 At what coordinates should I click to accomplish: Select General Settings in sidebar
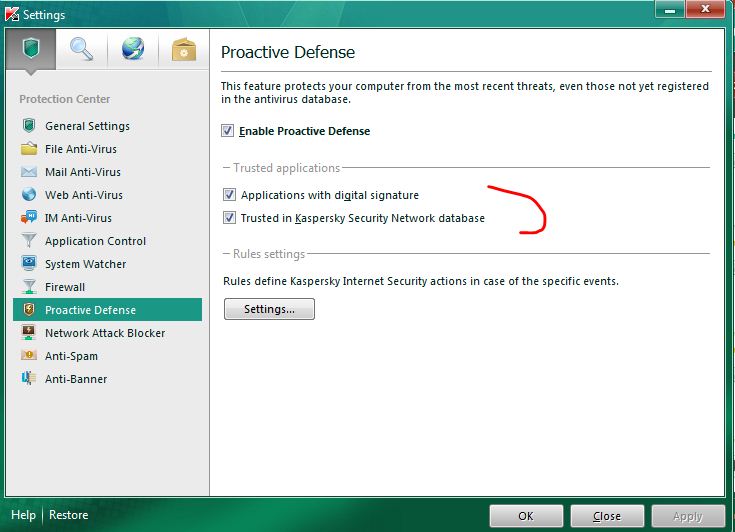coord(107,126)
